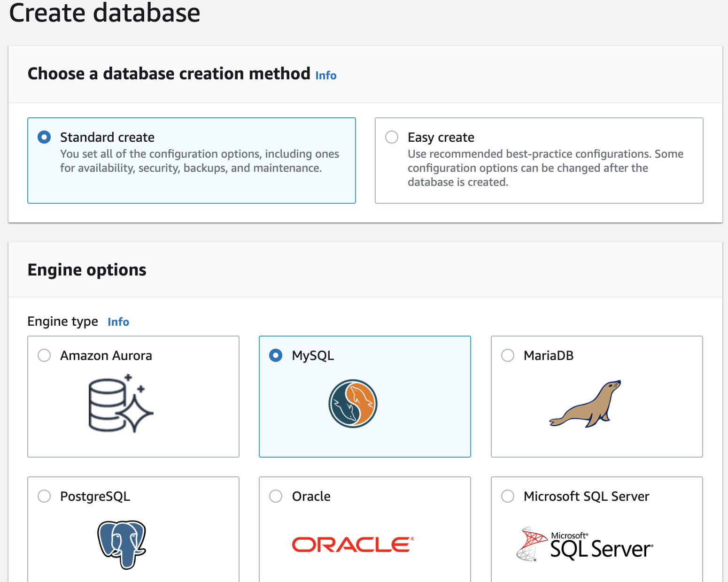Select the Easy create radio button
The width and height of the screenshot is (728, 582).
(392, 137)
